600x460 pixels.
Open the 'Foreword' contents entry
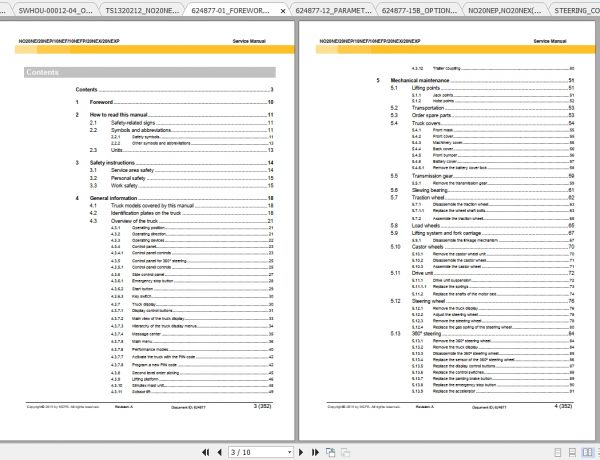[174, 102]
